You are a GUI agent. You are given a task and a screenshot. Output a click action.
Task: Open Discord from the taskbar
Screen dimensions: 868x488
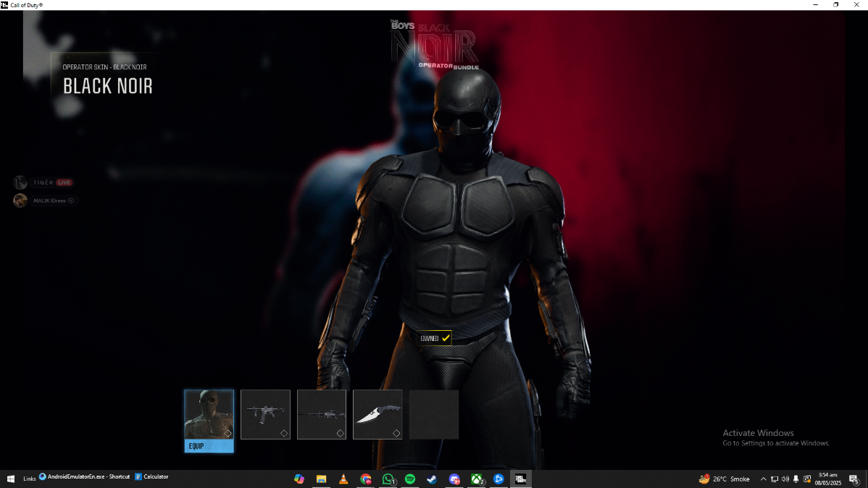454,479
